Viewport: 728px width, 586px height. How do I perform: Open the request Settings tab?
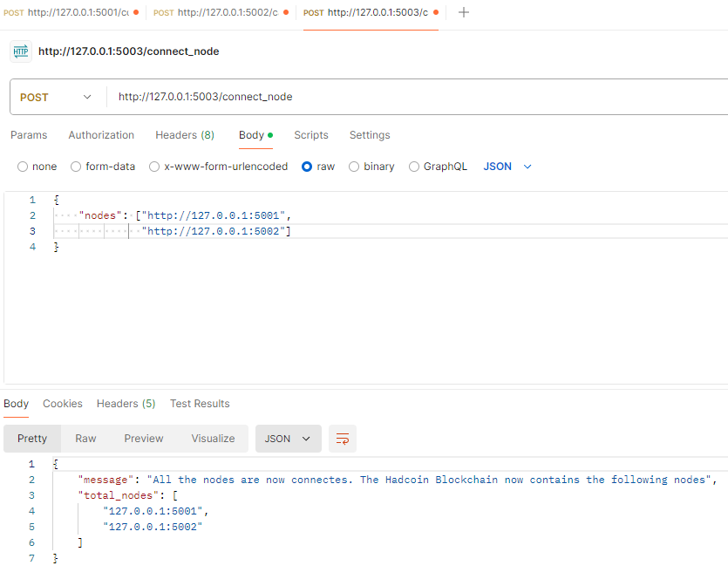[x=370, y=135]
